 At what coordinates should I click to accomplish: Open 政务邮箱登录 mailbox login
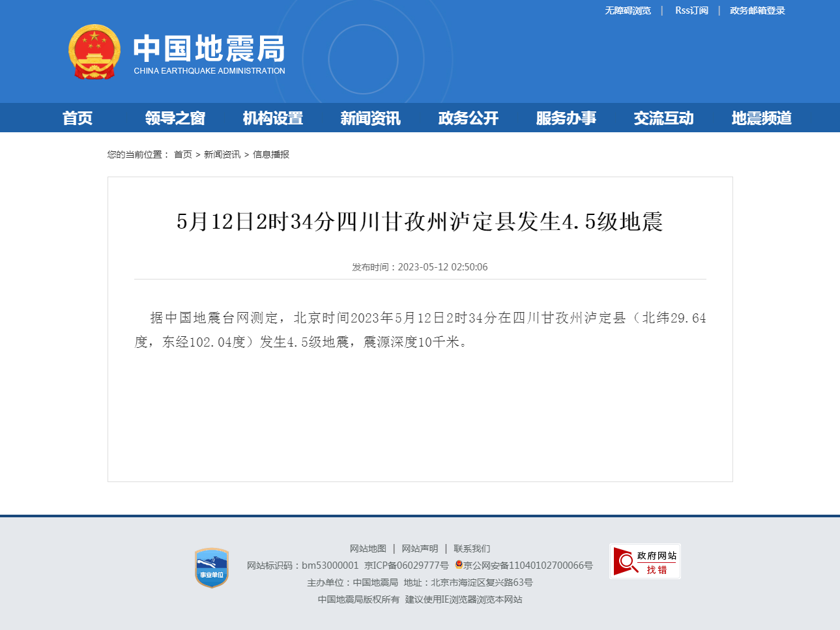[x=757, y=10]
